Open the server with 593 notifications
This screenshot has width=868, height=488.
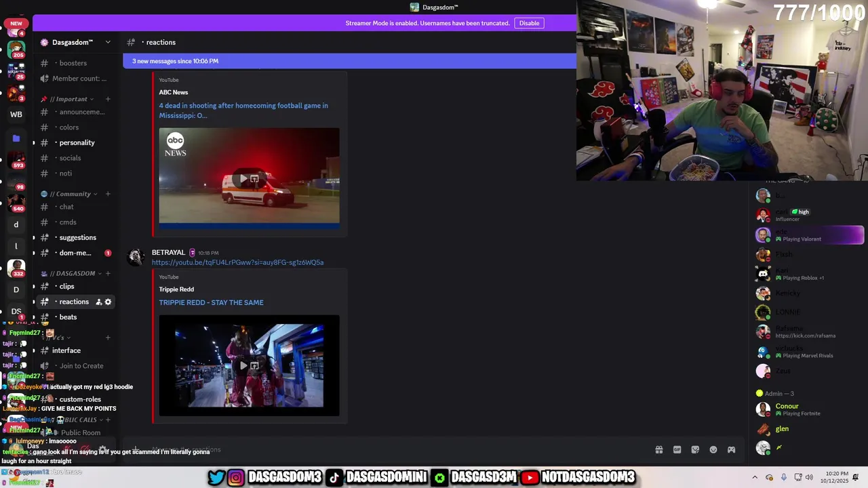tap(16, 161)
